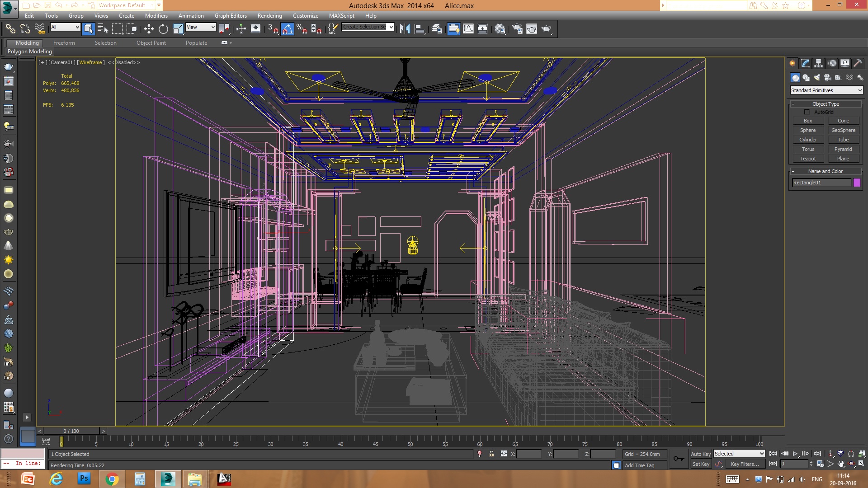Viewport: 868px width, 488px height.
Task: Click the Mirror tool icon
Action: [405, 29]
